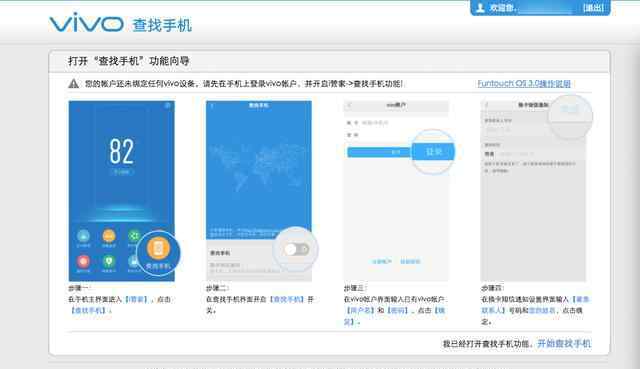Click the 我已经打开查找手机功能 text

pyautogui.click(x=486, y=344)
